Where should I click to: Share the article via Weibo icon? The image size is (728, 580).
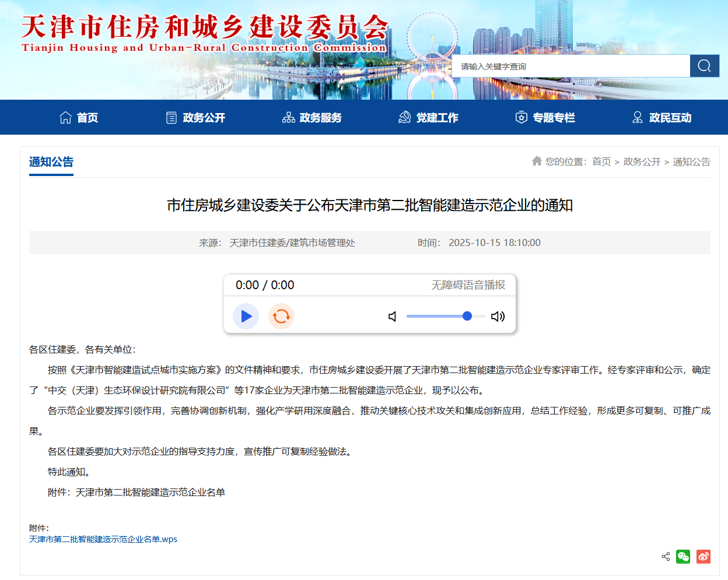pyautogui.click(x=703, y=557)
